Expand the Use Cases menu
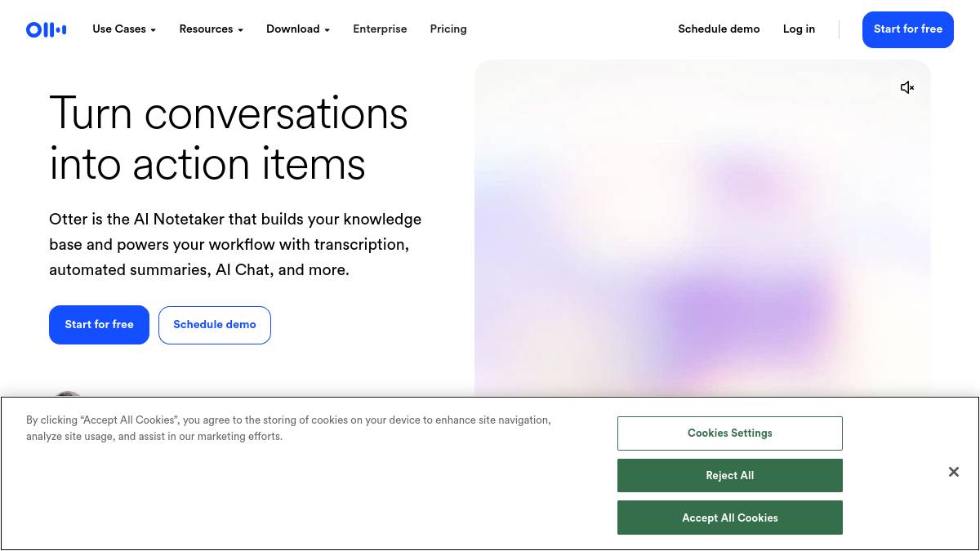Image resolution: width=980 pixels, height=551 pixels. 124,29
